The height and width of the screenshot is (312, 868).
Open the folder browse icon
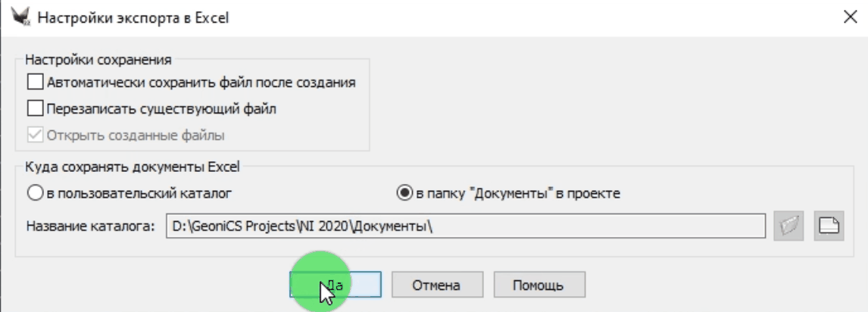click(788, 226)
